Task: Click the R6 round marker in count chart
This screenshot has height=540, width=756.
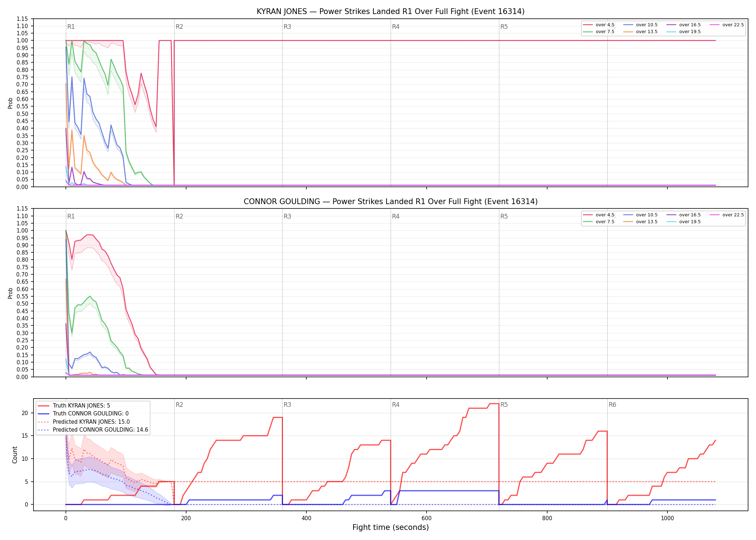Action: pos(612,405)
